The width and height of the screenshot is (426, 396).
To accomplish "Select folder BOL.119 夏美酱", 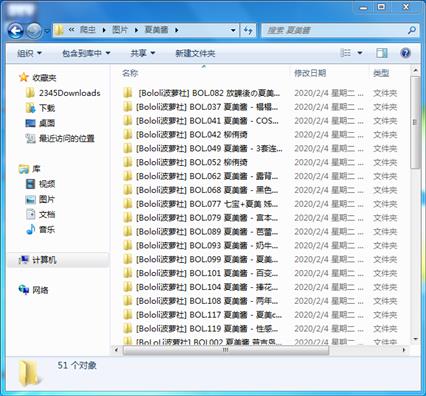I will click(x=207, y=329).
